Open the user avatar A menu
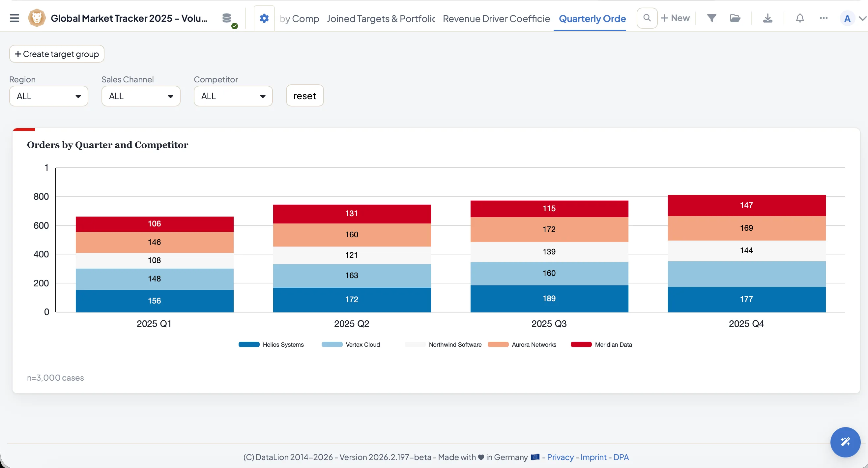The width and height of the screenshot is (868, 468). point(847,18)
